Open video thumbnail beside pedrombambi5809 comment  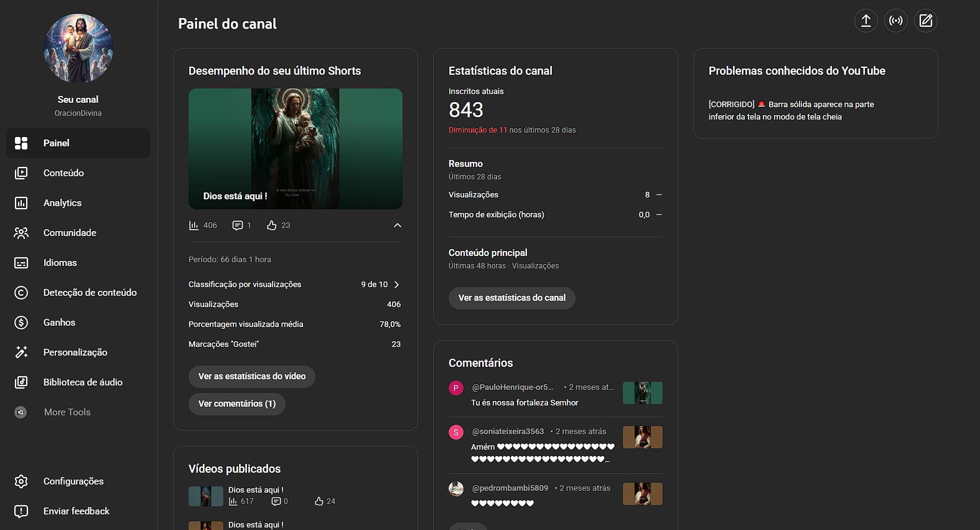643,494
